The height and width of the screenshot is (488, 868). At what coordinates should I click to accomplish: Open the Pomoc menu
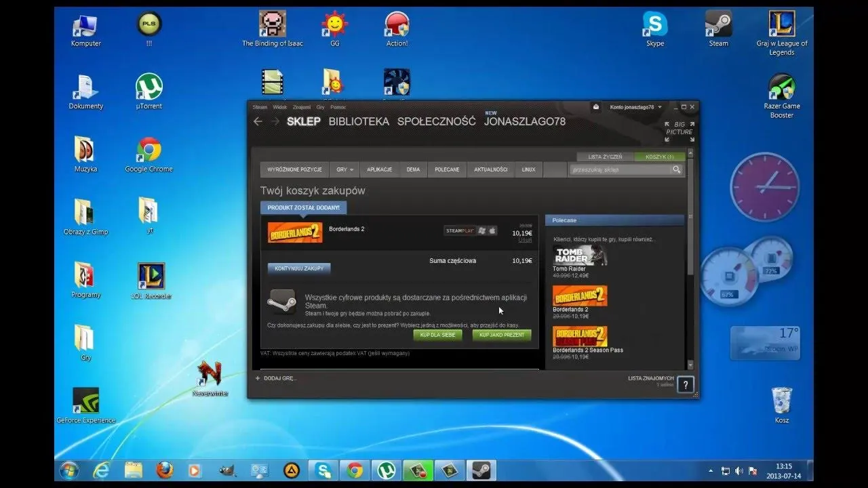click(x=338, y=107)
